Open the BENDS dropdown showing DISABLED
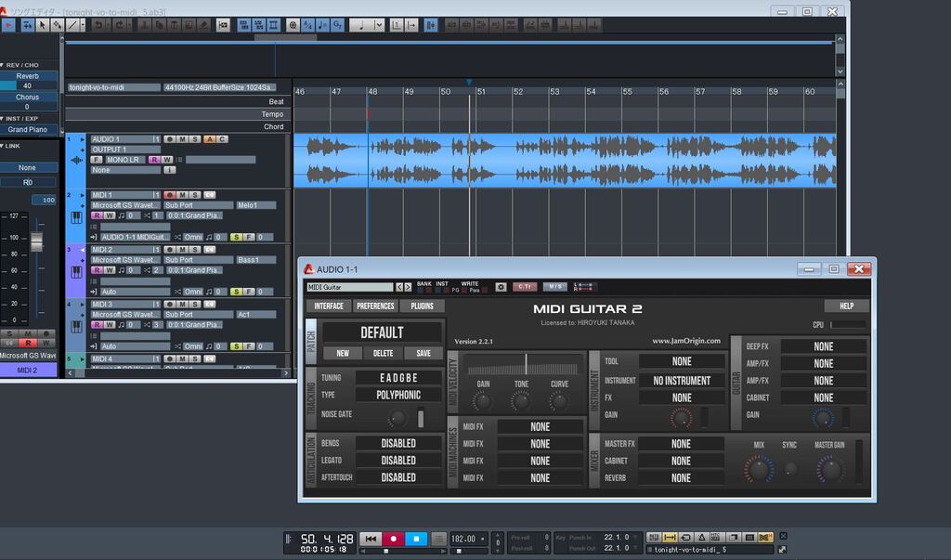The image size is (951, 560). (398, 444)
